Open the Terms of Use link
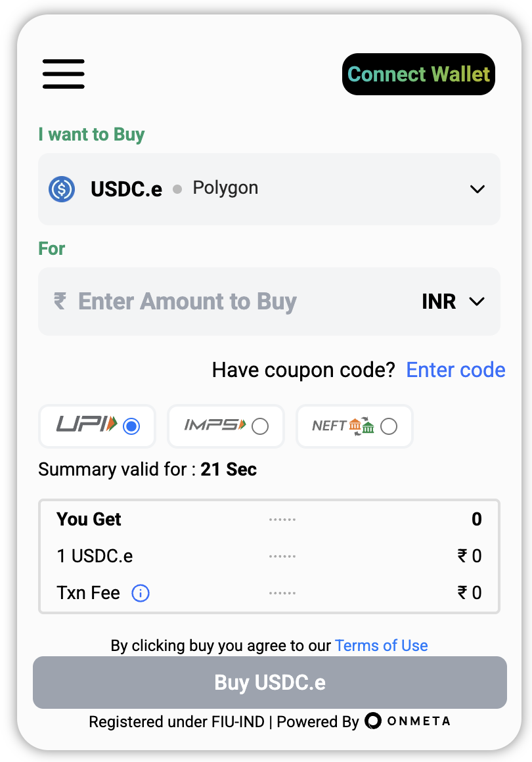532x762 pixels. tap(381, 646)
